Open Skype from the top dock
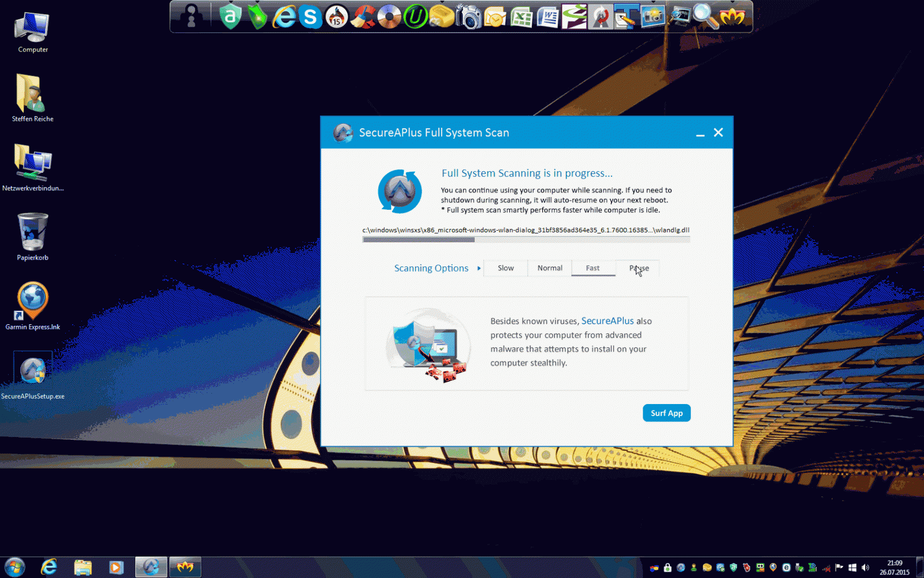This screenshot has height=578, width=924. coord(310,17)
